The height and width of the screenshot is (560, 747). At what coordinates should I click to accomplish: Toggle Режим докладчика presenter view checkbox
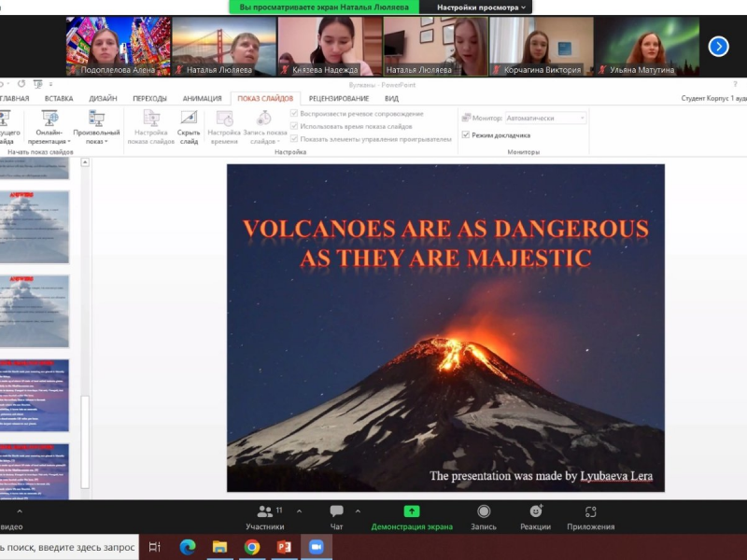pyautogui.click(x=466, y=134)
